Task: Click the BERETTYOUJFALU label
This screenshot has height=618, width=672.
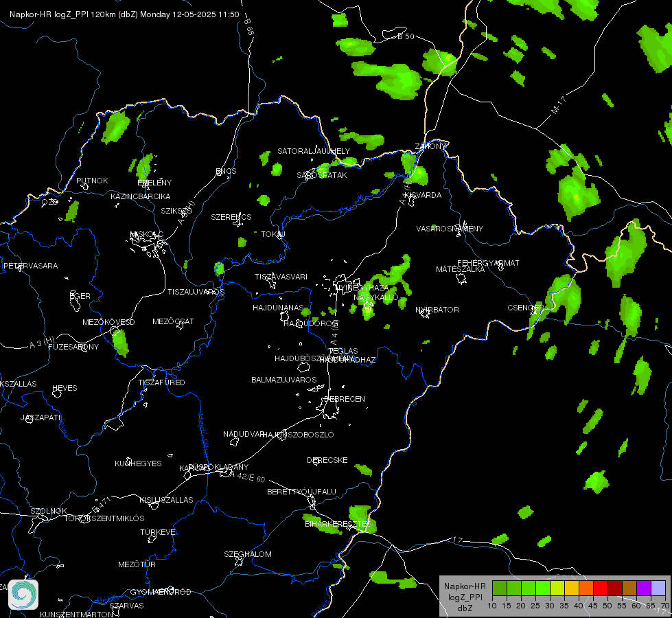Action: (x=302, y=492)
